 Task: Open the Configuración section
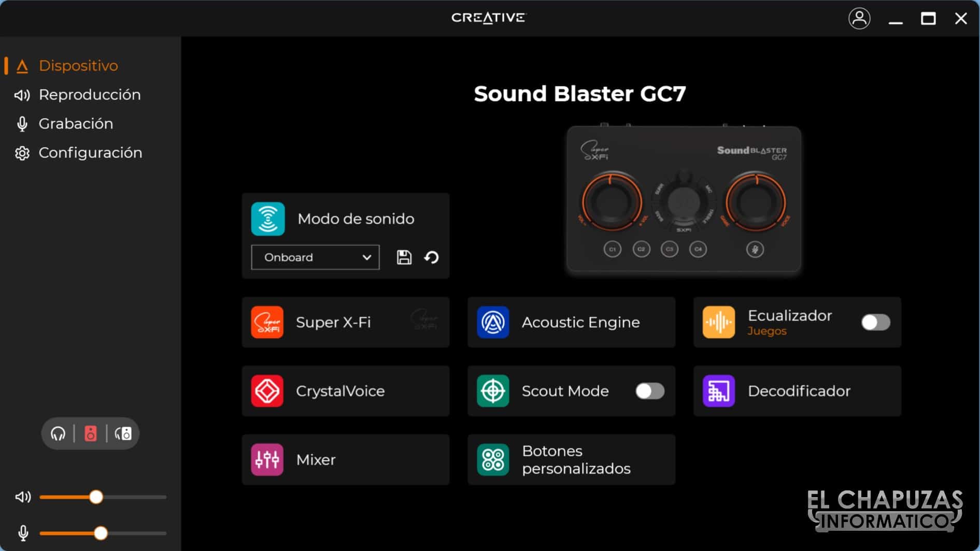pos(90,152)
